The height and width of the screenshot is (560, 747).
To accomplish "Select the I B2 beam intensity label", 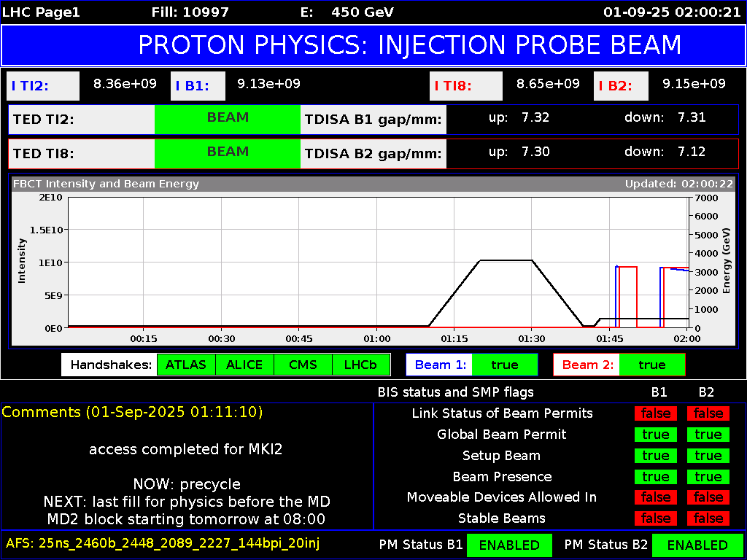I will click(620, 86).
